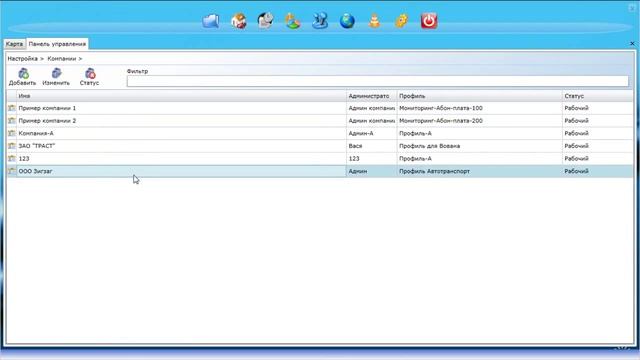640x360 pixels.
Task: Click row icon of ООО Зигзаг
Action: pos(11,171)
